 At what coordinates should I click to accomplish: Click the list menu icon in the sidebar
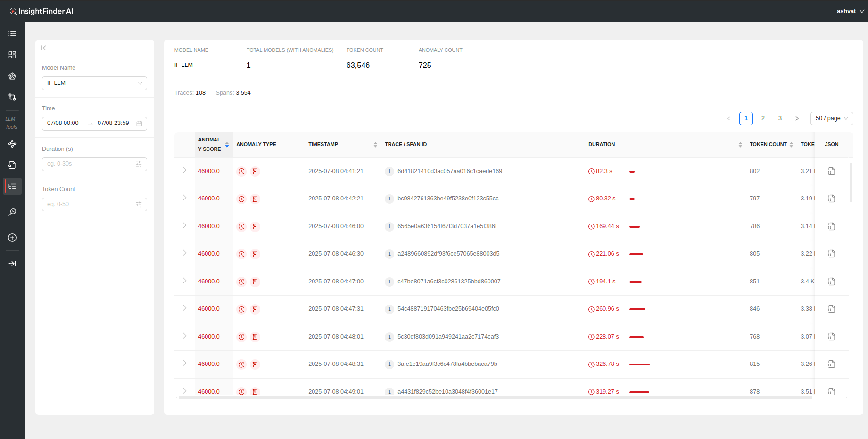12,33
